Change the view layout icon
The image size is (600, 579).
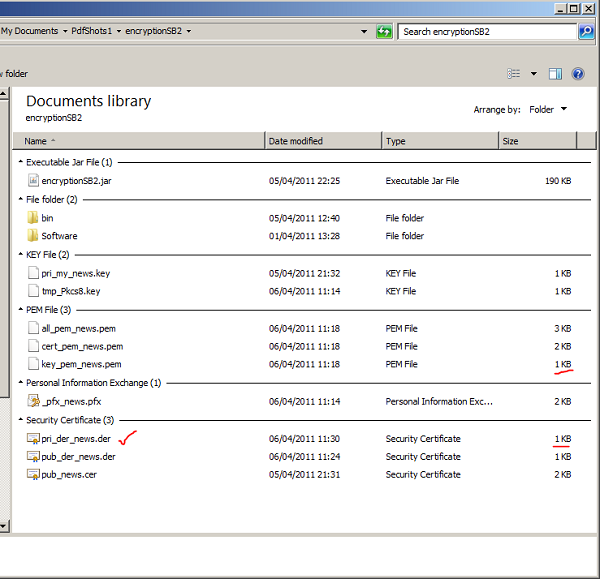pos(514,73)
